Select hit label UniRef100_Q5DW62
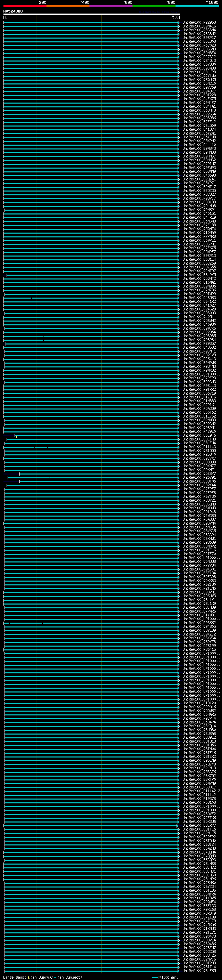222x980 pixels. [199, 711]
